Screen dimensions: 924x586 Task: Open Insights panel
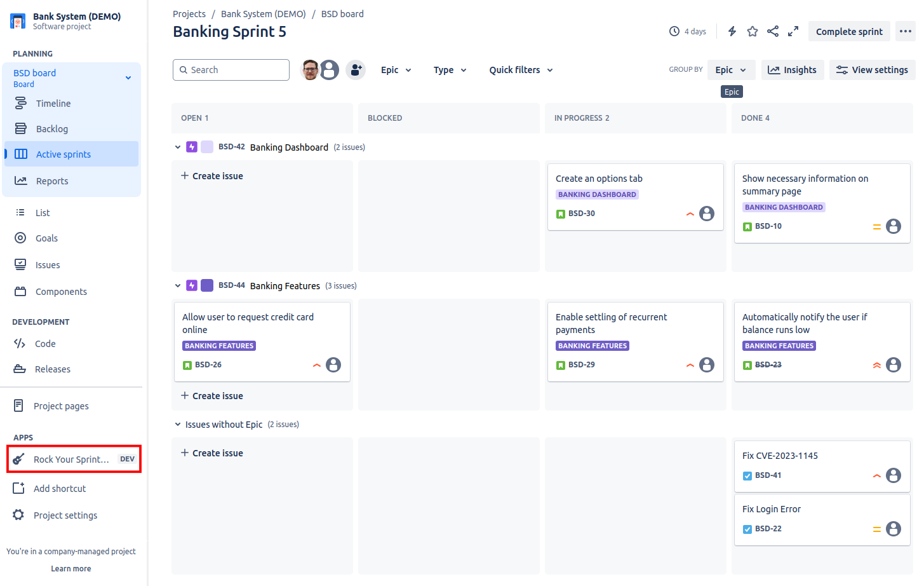pos(792,70)
